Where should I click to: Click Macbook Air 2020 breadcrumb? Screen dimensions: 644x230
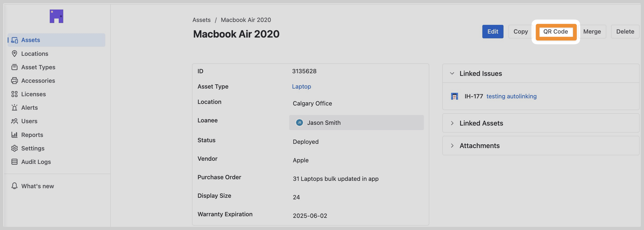(246, 20)
